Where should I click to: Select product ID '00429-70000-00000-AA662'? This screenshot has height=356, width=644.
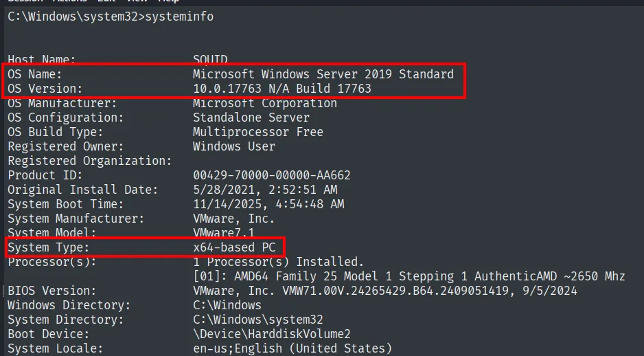point(272,175)
